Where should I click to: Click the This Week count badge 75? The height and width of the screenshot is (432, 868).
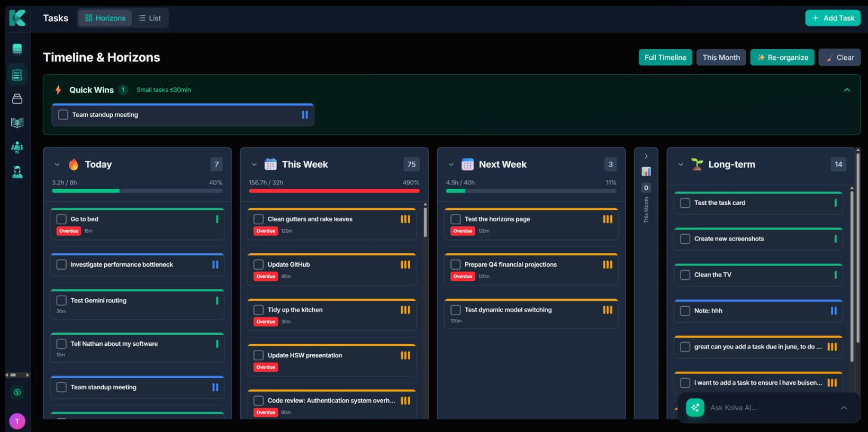412,164
